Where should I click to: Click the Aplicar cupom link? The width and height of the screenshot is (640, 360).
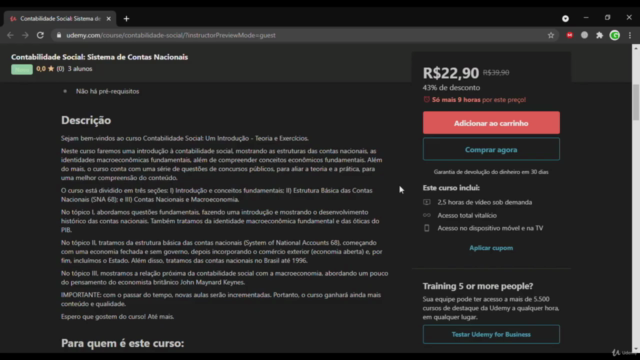pos(491,248)
